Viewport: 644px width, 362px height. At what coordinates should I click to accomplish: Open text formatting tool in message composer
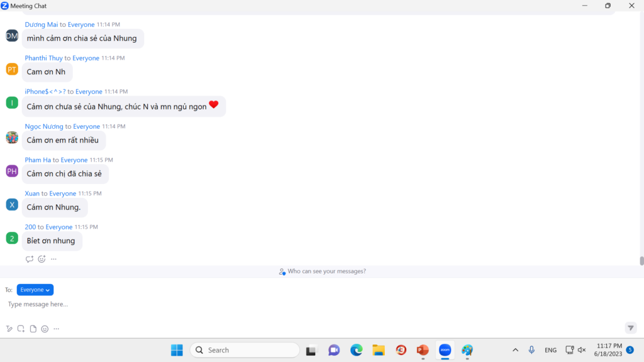click(9, 329)
